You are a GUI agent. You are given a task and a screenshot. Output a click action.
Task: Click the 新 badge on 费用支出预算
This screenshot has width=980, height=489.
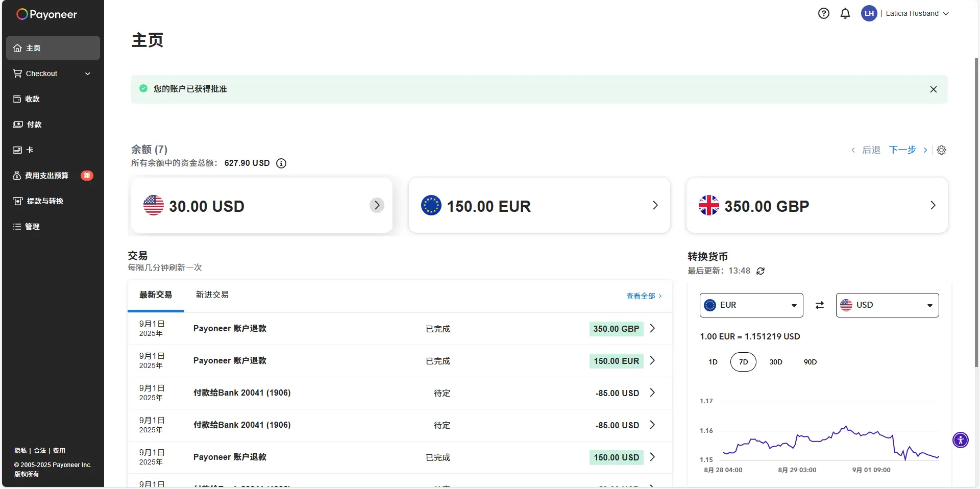(87, 176)
